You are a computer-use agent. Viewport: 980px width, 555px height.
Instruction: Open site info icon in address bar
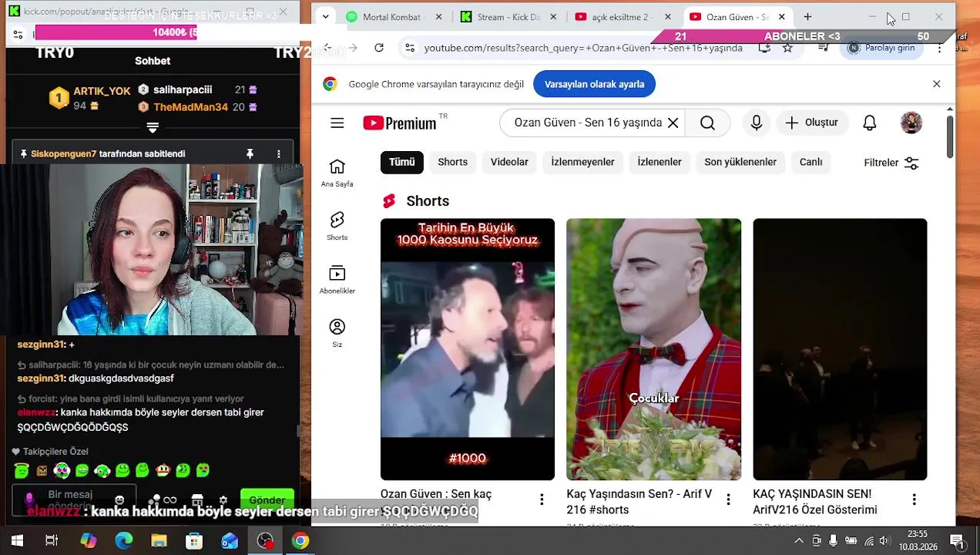point(410,48)
